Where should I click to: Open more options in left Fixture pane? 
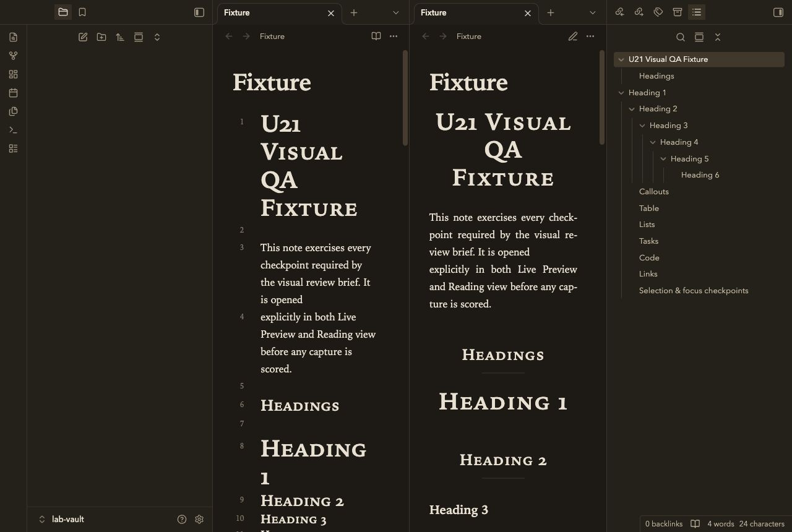[394, 36]
